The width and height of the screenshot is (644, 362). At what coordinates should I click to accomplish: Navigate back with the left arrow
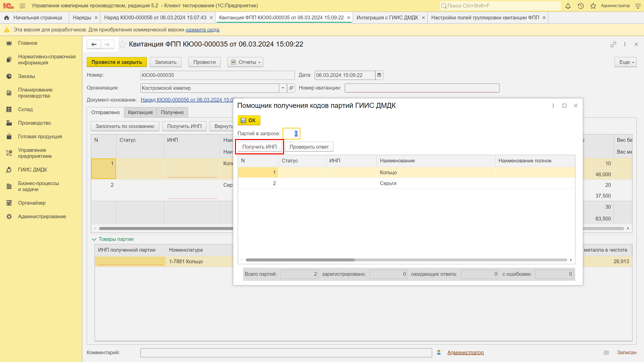tap(94, 44)
